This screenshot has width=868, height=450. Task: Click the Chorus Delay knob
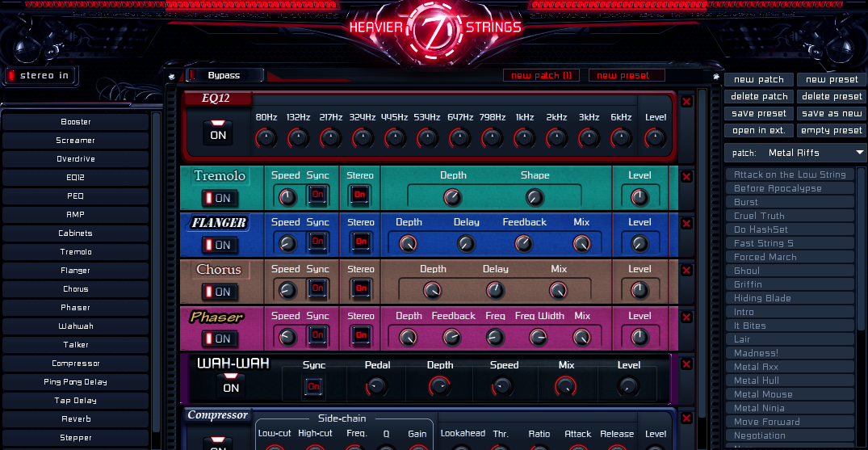496,290
